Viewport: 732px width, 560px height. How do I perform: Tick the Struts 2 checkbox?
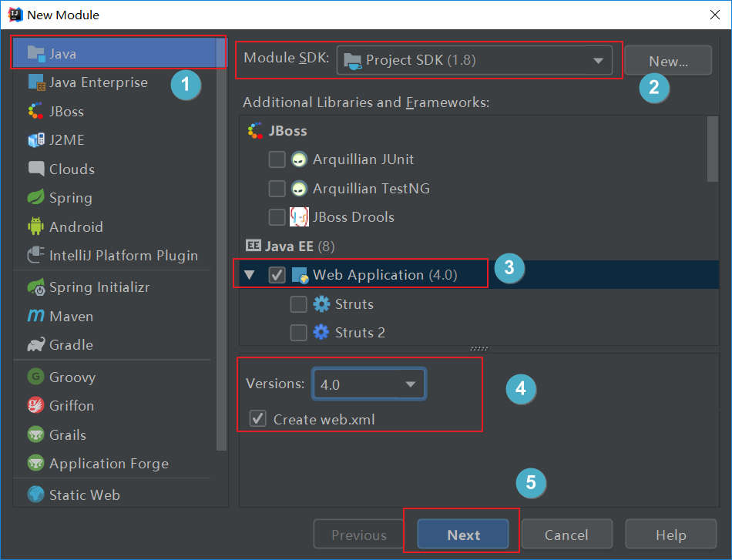coord(299,333)
